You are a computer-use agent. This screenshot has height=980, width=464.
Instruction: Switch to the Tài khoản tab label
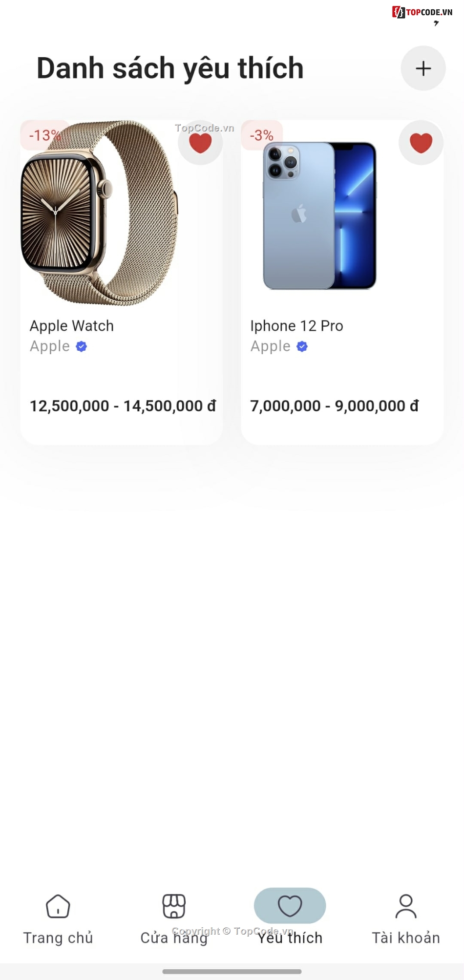(406, 938)
